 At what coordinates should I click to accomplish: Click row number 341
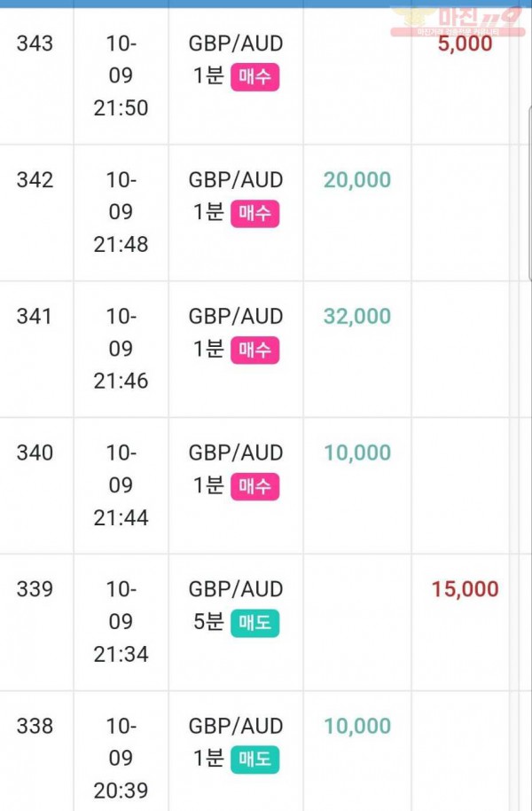35,317
